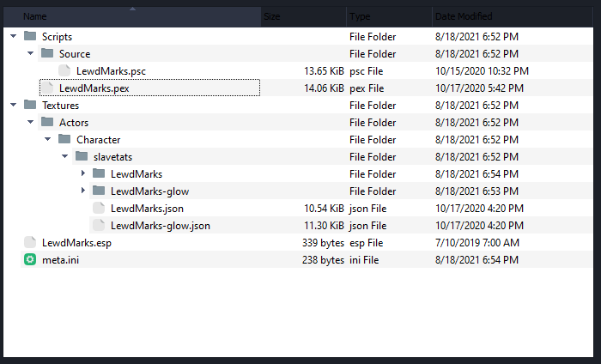601x364 pixels.
Task: Click the Character folder icon
Action: tap(64, 139)
